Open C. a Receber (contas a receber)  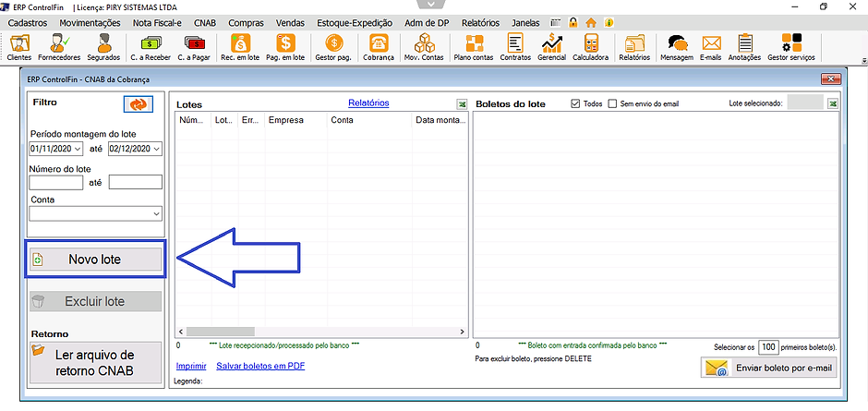tap(150, 47)
